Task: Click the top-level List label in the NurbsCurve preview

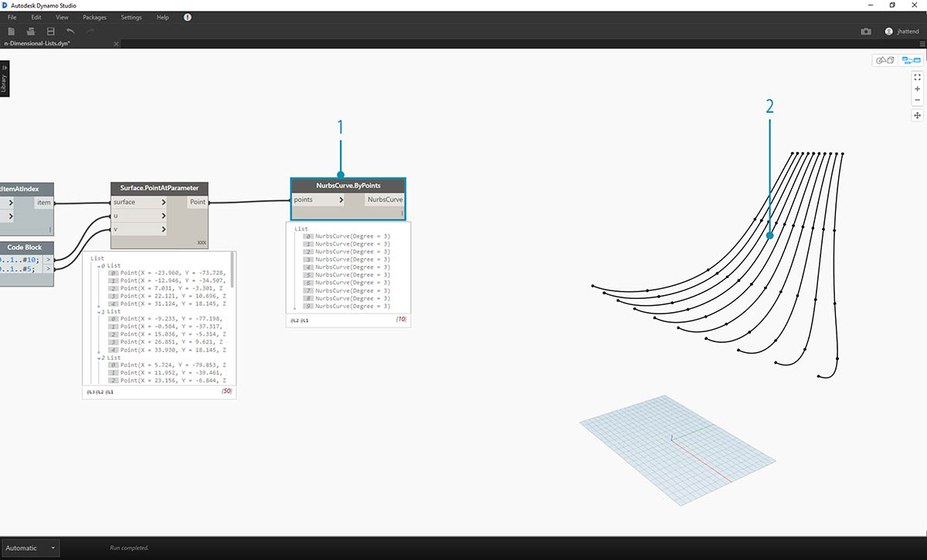Action: pos(301,229)
